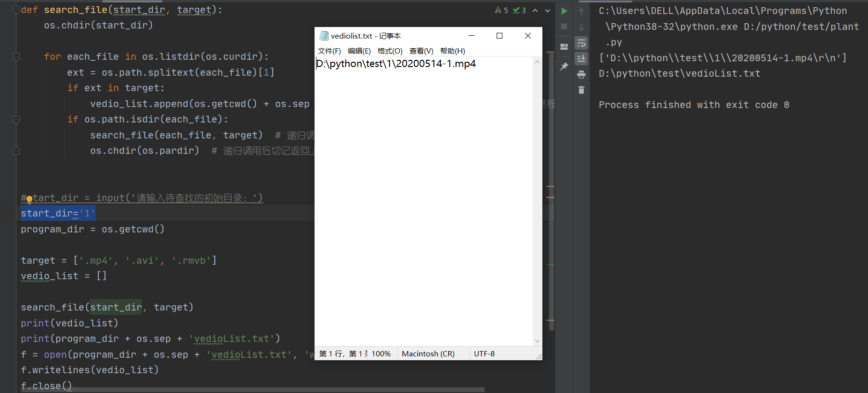Open the 编辑(E) menu in Notepad
The image size is (868, 393).
click(359, 51)
